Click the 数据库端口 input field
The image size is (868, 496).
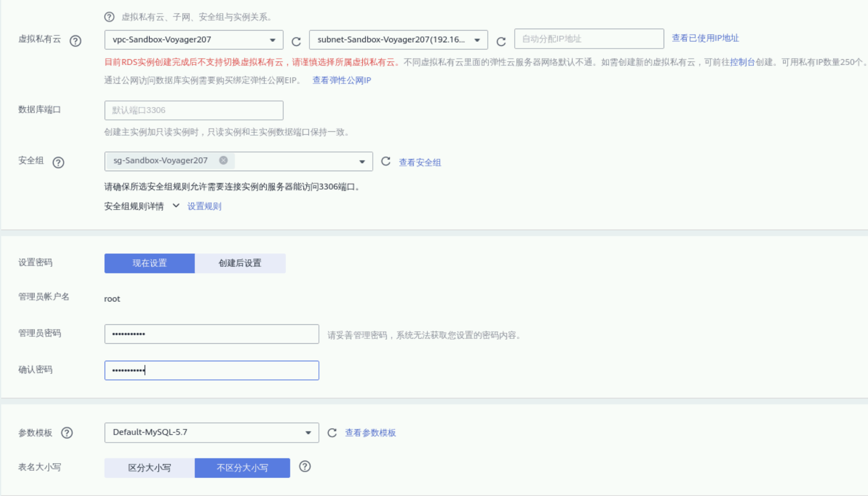tap(194, 110)
